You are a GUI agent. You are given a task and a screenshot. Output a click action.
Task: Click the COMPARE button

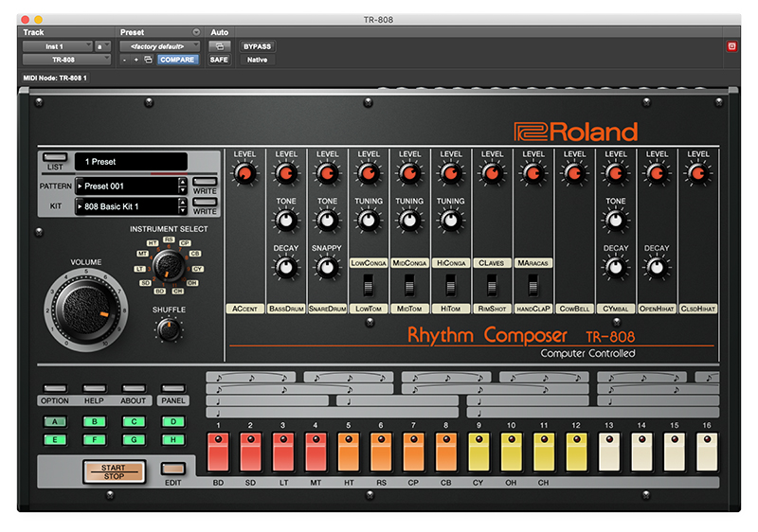(x=177, y=60)
